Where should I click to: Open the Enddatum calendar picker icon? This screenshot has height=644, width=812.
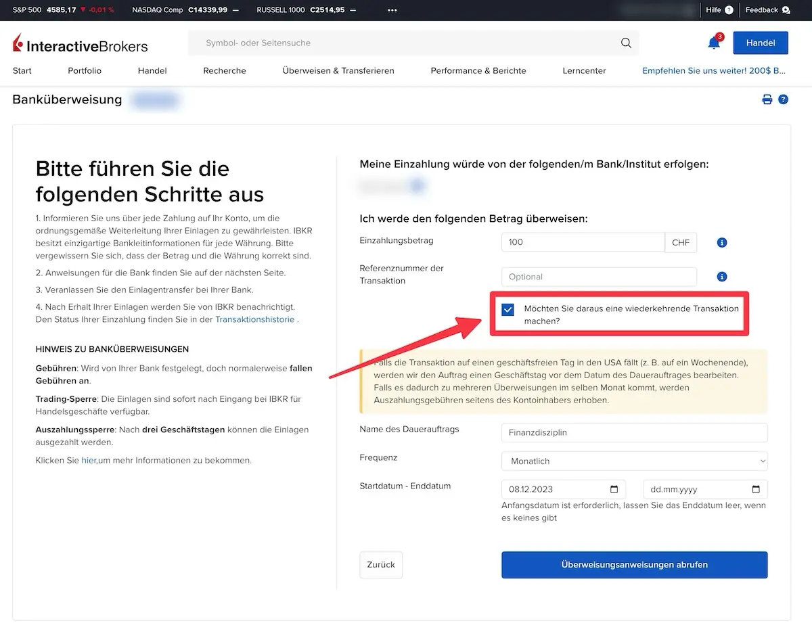click(x=756, y=489)
